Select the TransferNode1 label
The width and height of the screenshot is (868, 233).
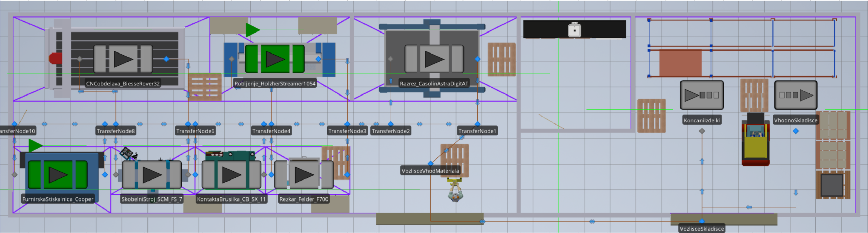point(477,131)
